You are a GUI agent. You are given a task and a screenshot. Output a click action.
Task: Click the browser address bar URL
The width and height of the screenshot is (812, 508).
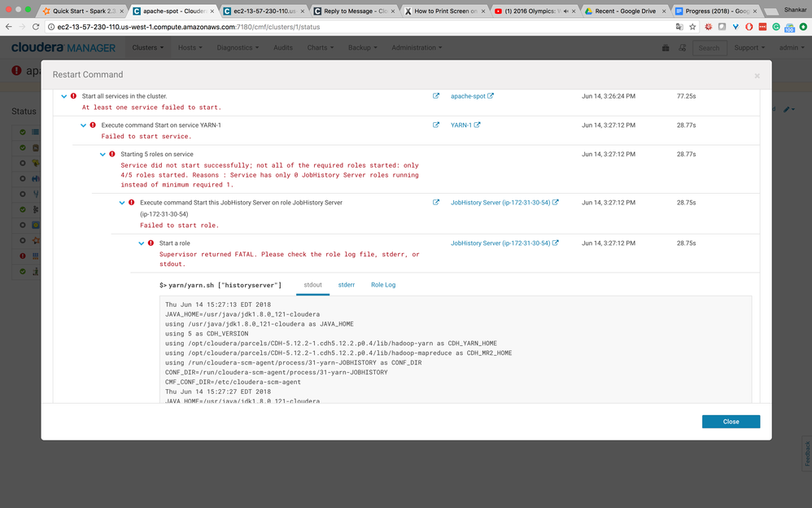click(x=189, y=27)
